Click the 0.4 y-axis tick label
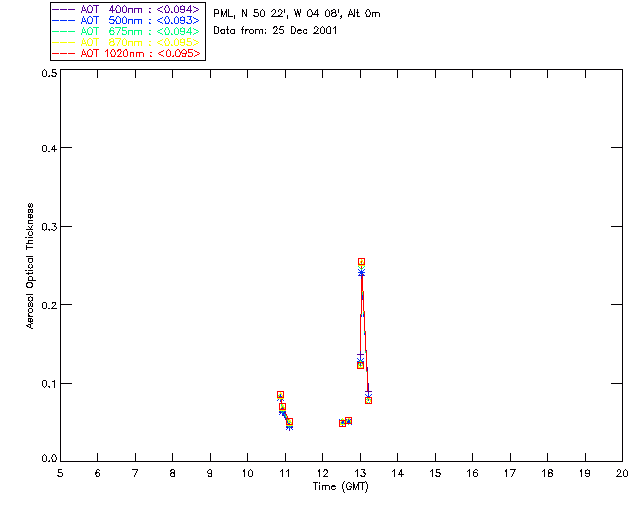The width and height of the screenshot is (640, 512). tap(49, 148)
